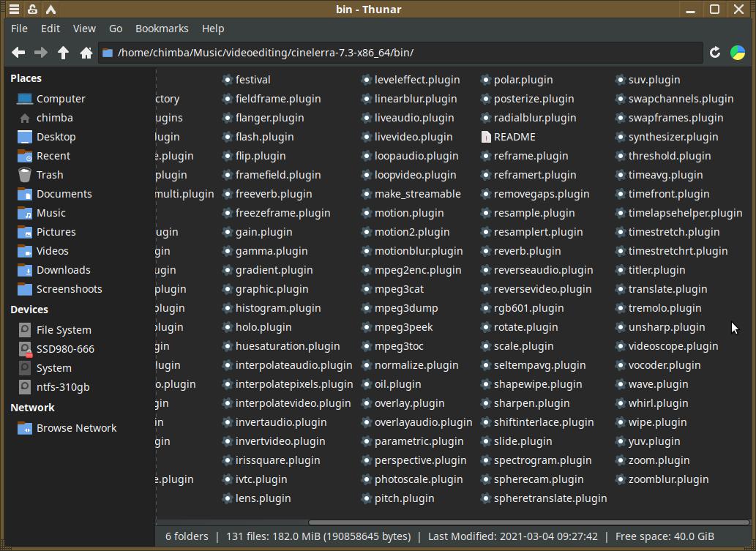Open Documents folder in sidebar

[54, 194]
